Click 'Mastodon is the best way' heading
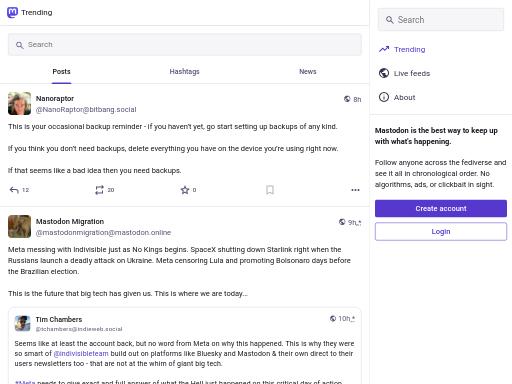This screenshot has height=384, width=512. point(436,136)
